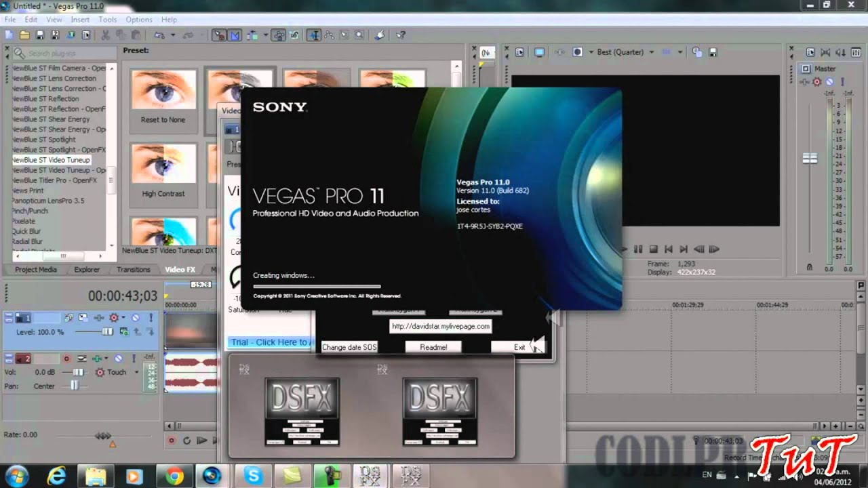Open the undo history dropdown arrow
Screen dimensions: 868x488
click(173, 35)
